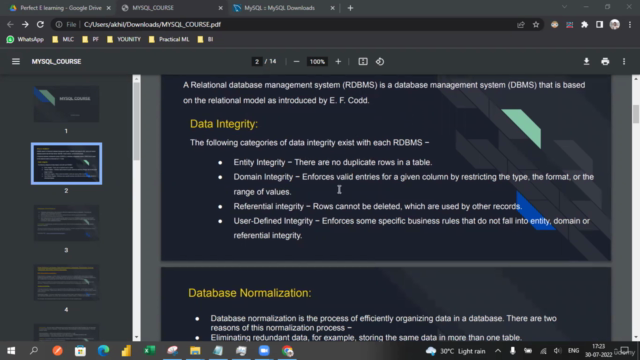640x360 pixels.
Task: Select page 2 thumbnail
Action: coord(67,163)
